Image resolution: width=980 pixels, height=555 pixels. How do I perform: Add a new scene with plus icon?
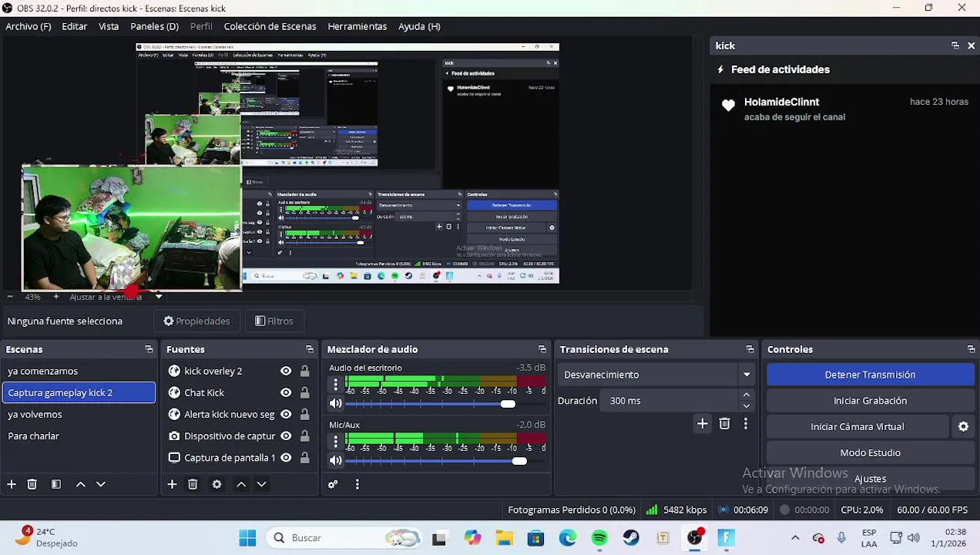[x=12, y=484]
